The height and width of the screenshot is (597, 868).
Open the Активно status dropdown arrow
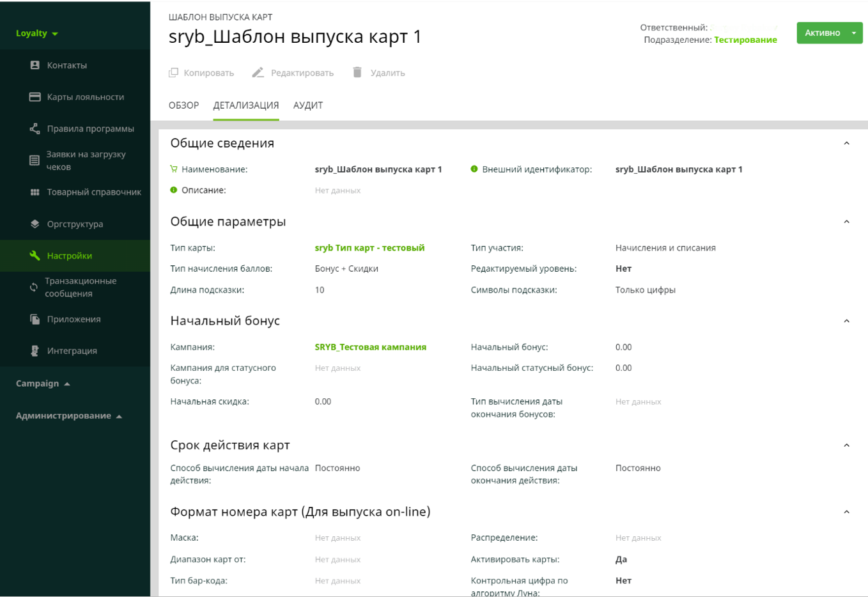pos(853,33)
